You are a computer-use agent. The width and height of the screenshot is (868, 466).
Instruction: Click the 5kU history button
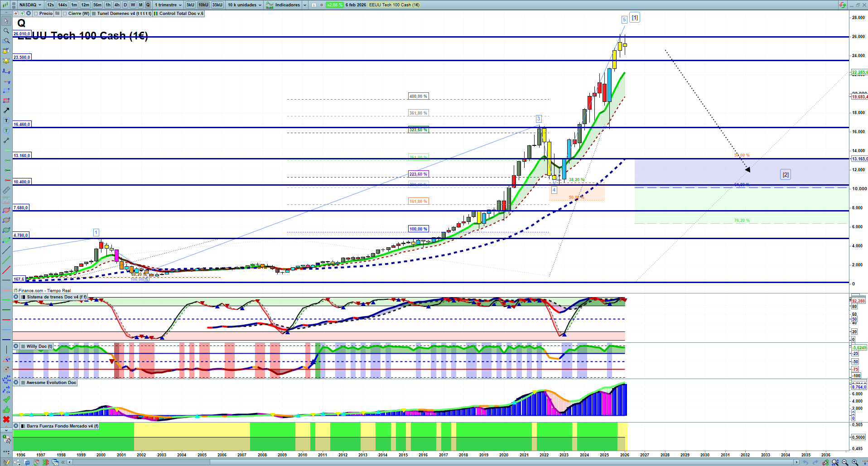[190, 5]
